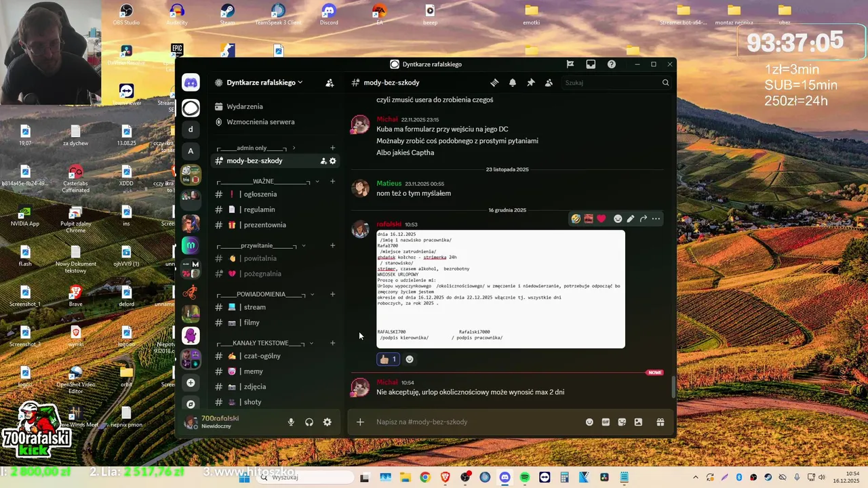The width and height of the screenshot is (868, 488).
Task: Toggle thumbs up reaction on rafalski's message
Action: coord(388,359)
